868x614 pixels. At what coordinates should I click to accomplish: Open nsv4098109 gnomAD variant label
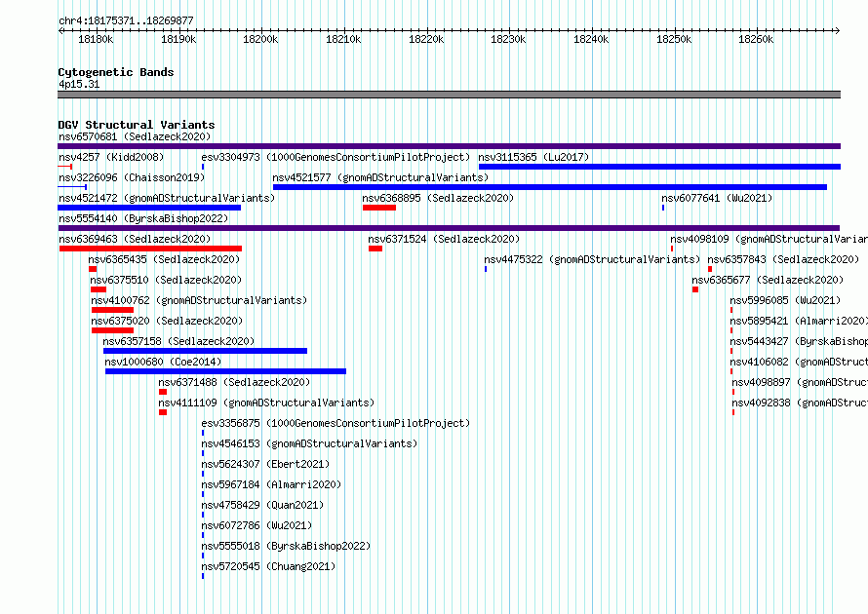coord(769,239)
